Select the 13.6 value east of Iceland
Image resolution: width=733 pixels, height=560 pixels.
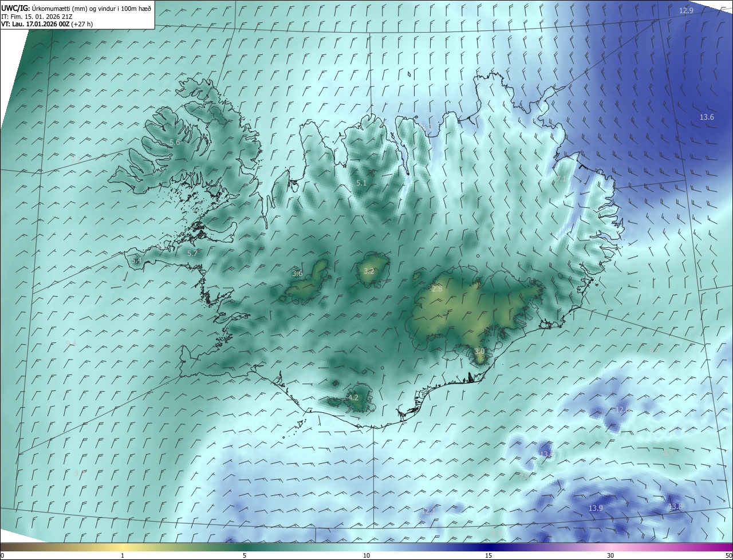pos(707,117)
